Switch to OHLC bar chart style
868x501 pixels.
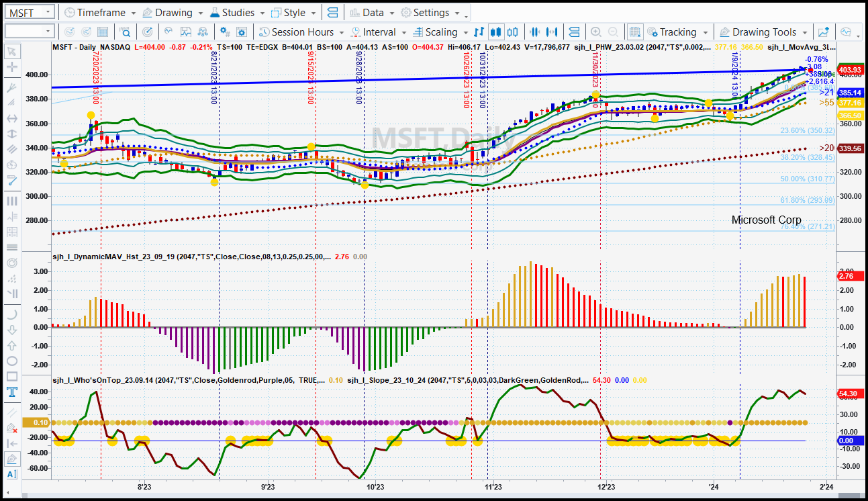(x=479, y=32)
